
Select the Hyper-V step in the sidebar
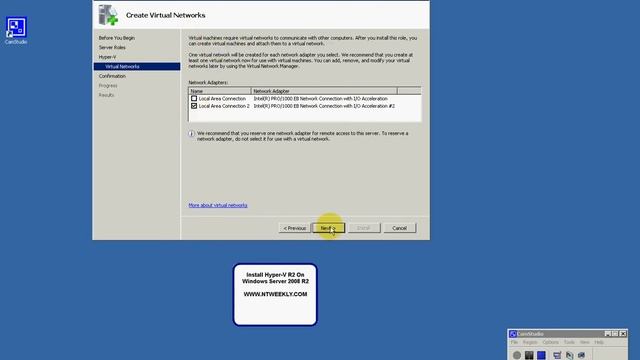click(107, 57)
